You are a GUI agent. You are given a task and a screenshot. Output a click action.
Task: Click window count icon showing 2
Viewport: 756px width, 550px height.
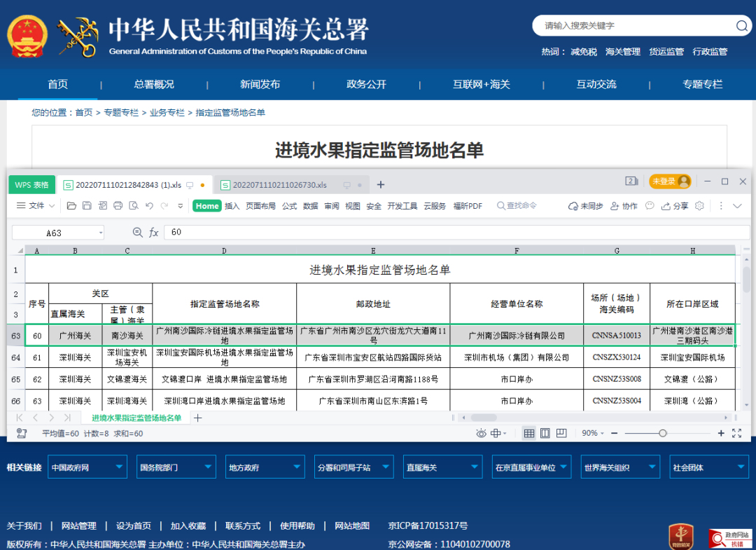coord(631,181)
